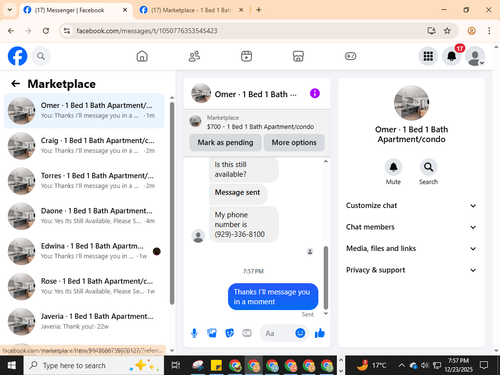The height and width of the screenshot is (375, 500).
Task: Click the apartment thumbnail in right info panel
Action: (x=411, y=103)
